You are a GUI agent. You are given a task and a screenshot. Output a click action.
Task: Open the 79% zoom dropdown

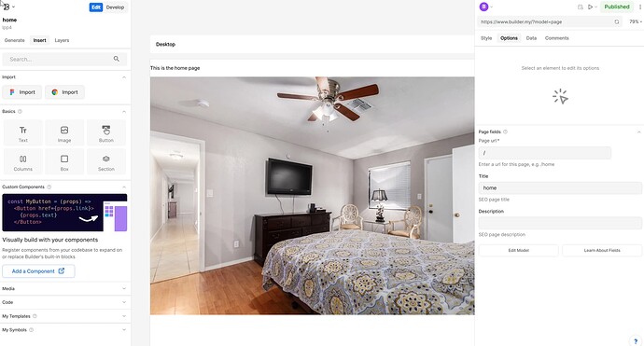pos(636,21)
